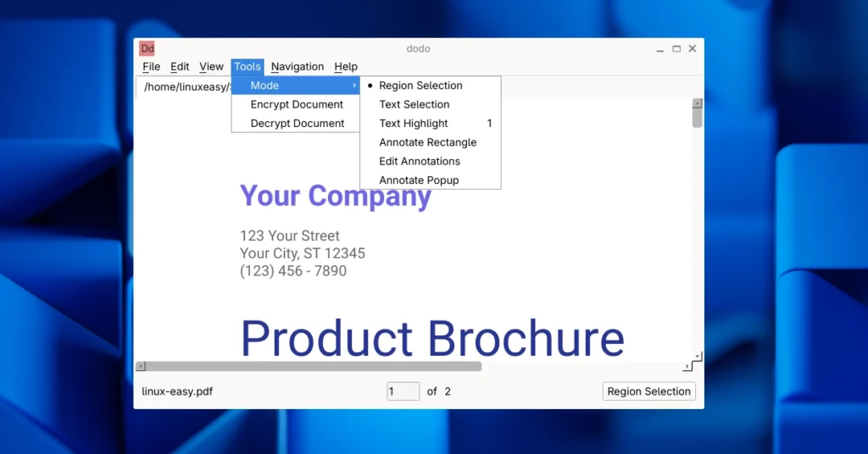This screenshot has height=454, width=868.
Task: Click the vertical scrollbar down arrow
Action: [697, 357]
